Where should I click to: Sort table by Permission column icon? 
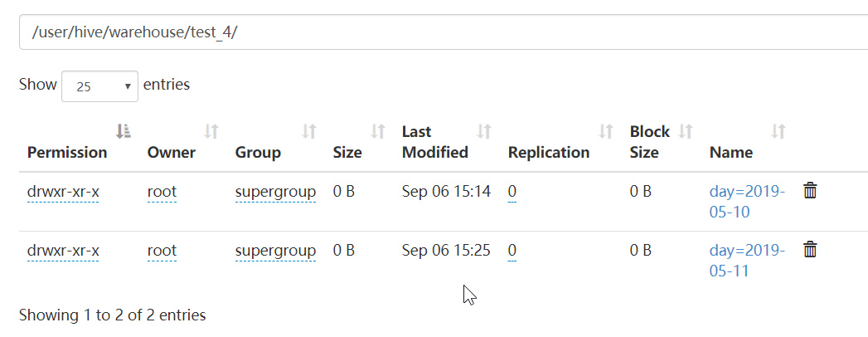pyautogui.click(x=124, y=131)
